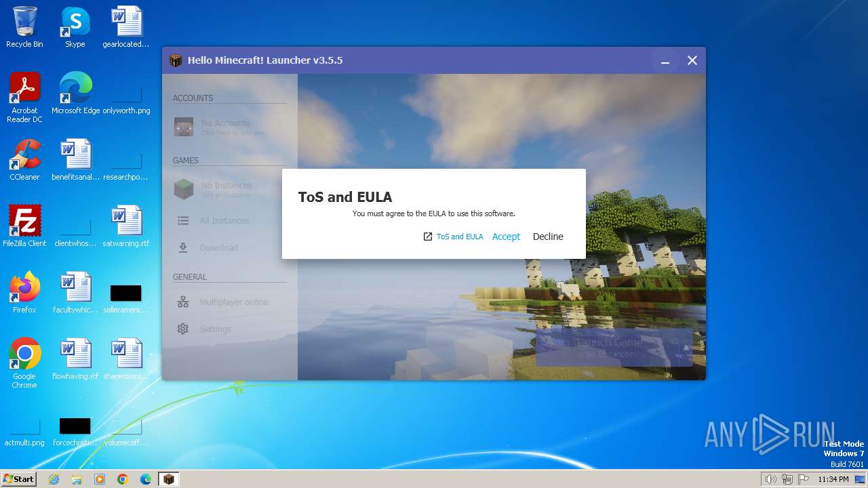The image size is (868, 488).
Task: Select the researchpo file on desktop
Action: 126,165
